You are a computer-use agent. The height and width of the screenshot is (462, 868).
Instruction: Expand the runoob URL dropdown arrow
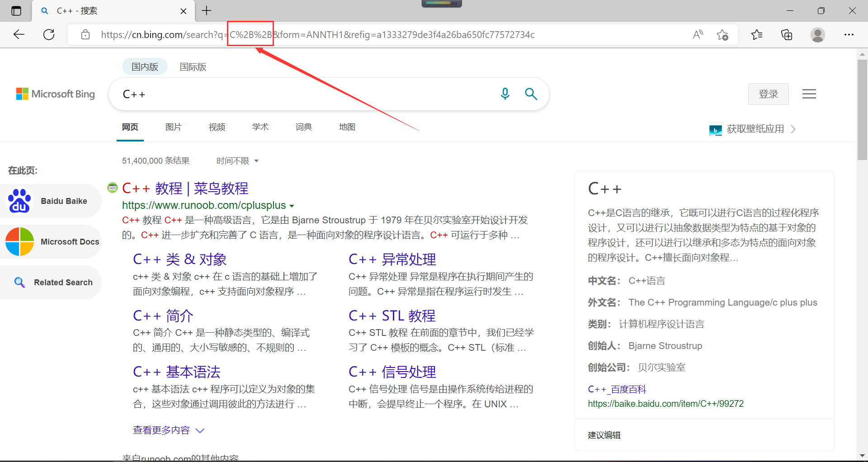pyautogui.click(x=292, y=206)
